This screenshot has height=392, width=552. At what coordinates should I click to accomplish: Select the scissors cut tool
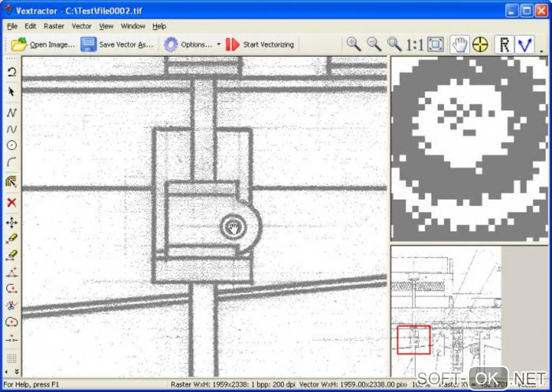(11, 305)
